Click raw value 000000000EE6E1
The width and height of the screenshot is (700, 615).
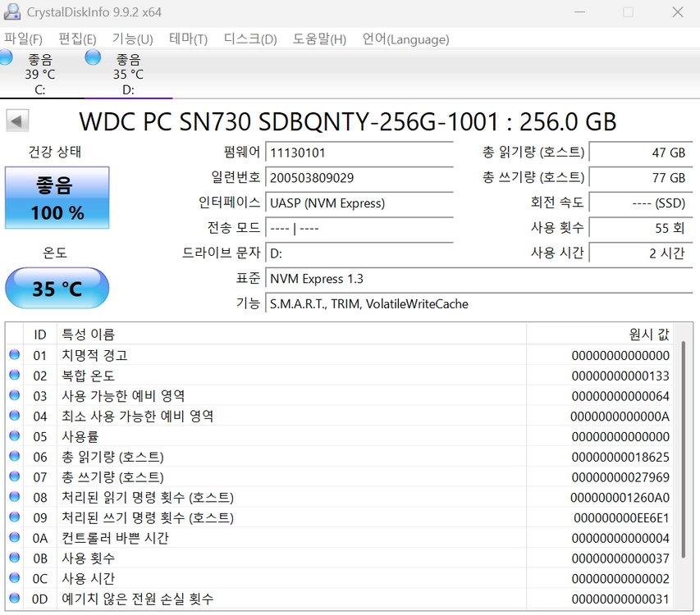(x=621, y=517)
